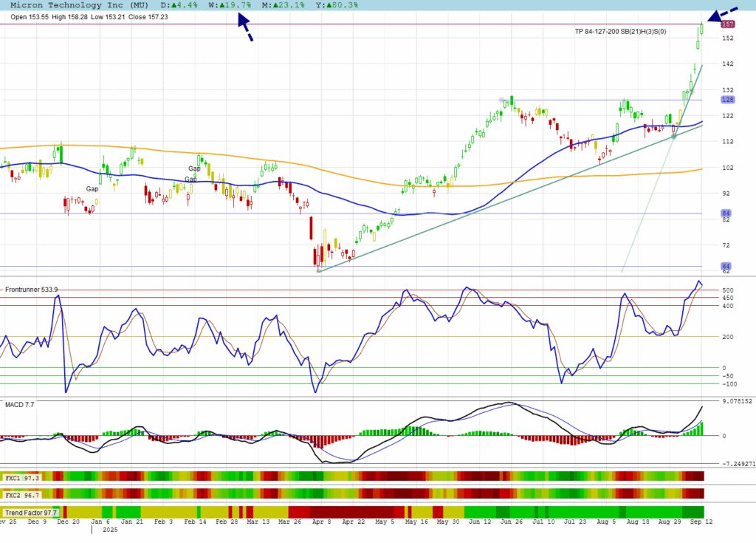Click the 132 price axis label
This screenshot has height=543, width=756.
(x=727, y=90)
